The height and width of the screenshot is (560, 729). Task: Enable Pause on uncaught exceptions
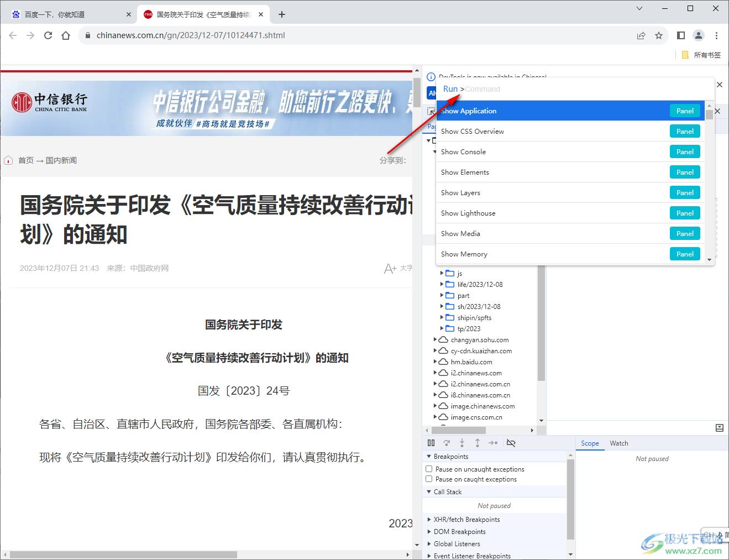coord(429,469)
